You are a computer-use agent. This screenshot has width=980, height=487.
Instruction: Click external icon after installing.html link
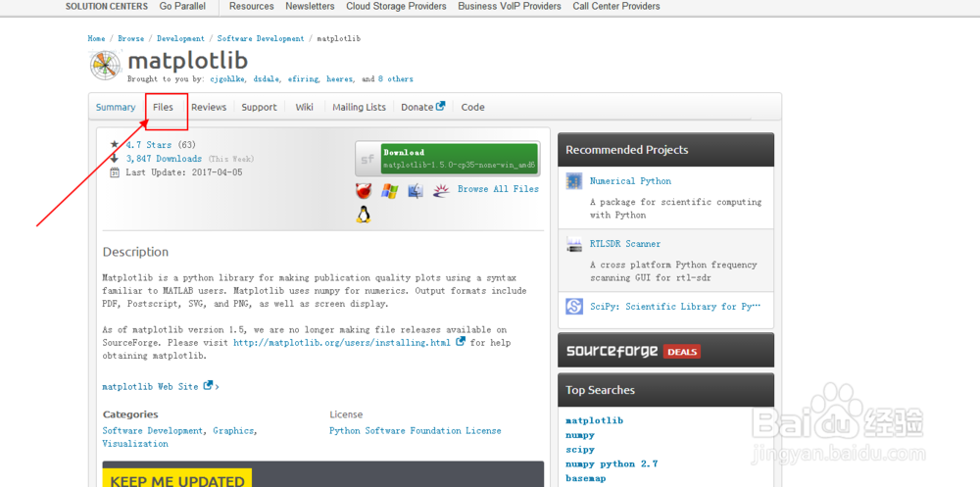[461, 341]
